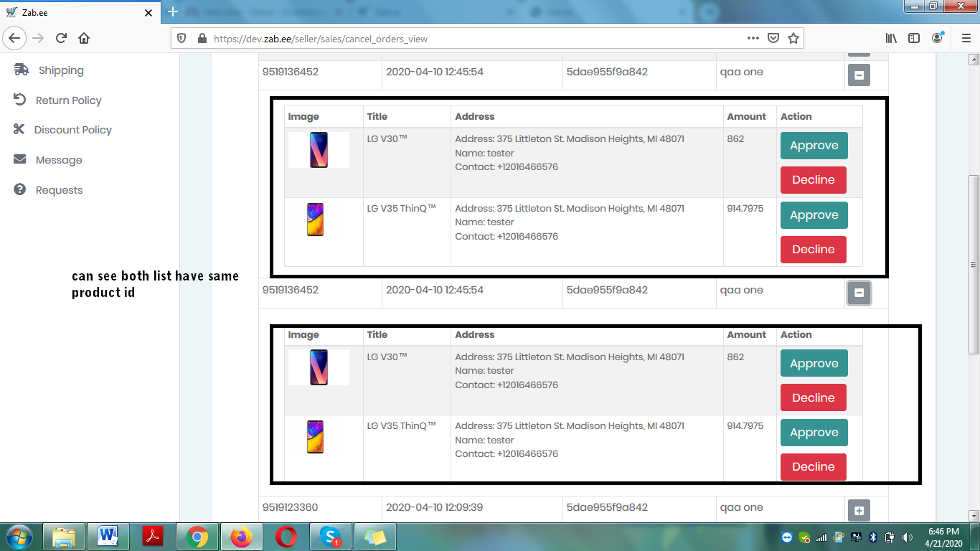Click the network signal tray icon
Viewport: 980px width, 551px height.
pos(821,537)
